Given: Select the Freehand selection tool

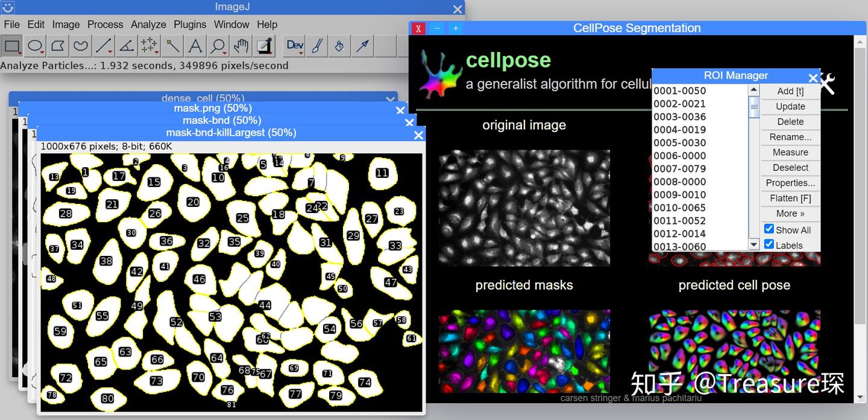Looking at the screenshot, I should click(81, 45).
